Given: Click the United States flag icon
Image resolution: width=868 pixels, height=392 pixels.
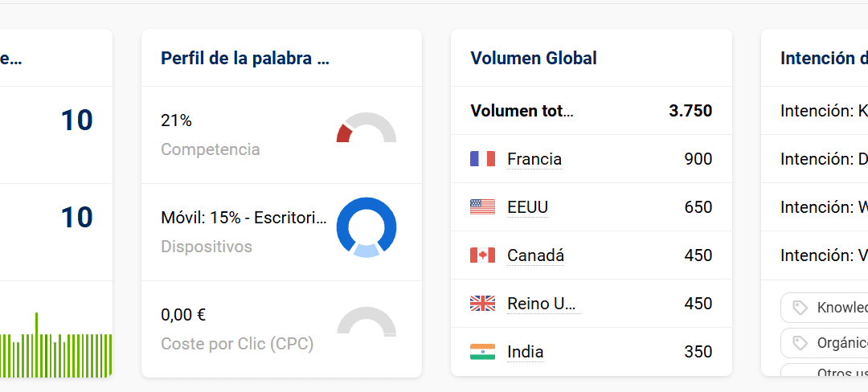Looking at the screenshot, I should pyautogui.click(x=482, y=207).
